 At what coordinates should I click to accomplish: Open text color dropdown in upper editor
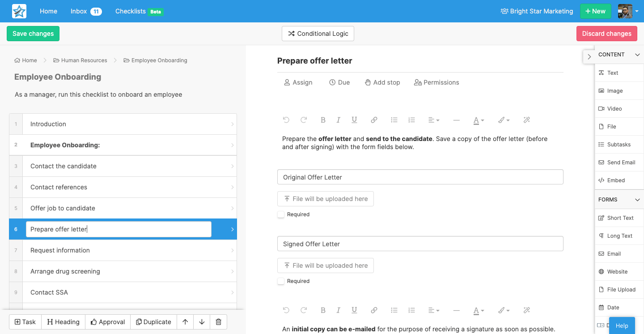pyautogui.click(x=479, y=120)
